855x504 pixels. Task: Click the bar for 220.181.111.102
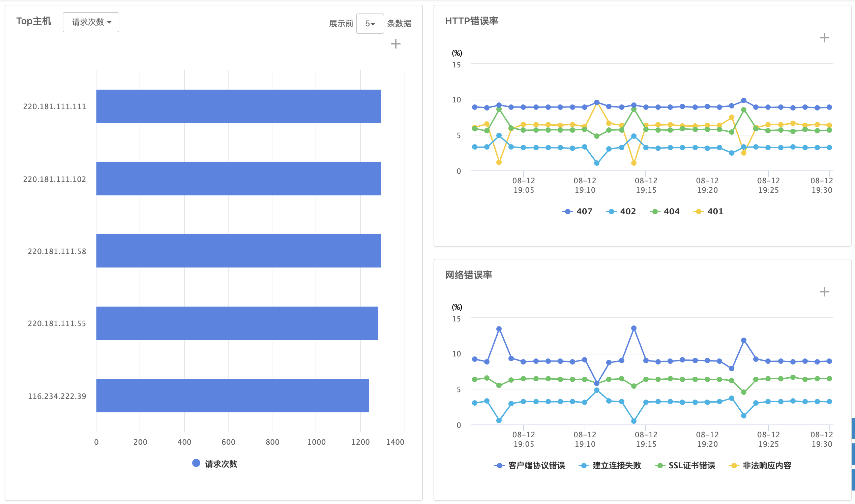(239, 179)
